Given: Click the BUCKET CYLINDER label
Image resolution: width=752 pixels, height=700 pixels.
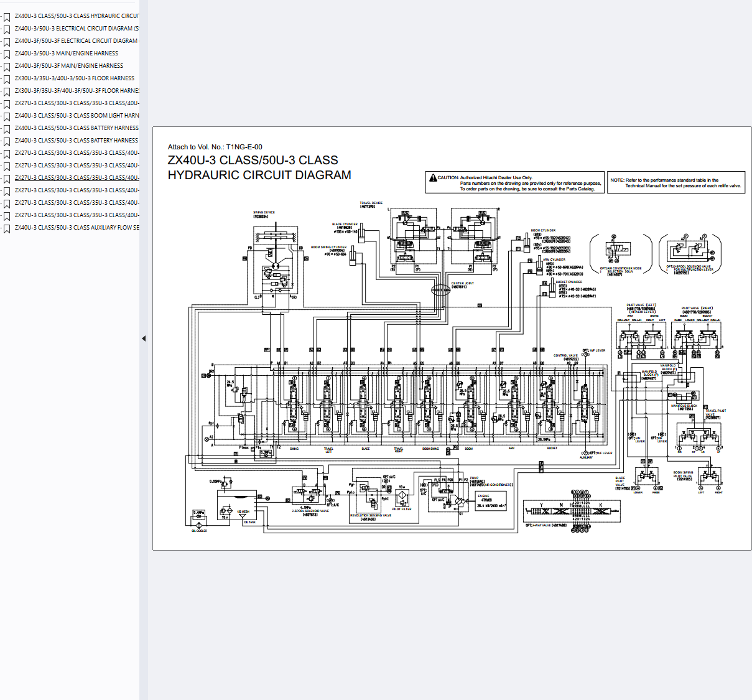Looking at the screenshot, I should pyautogui.click(x=569, y=282).
